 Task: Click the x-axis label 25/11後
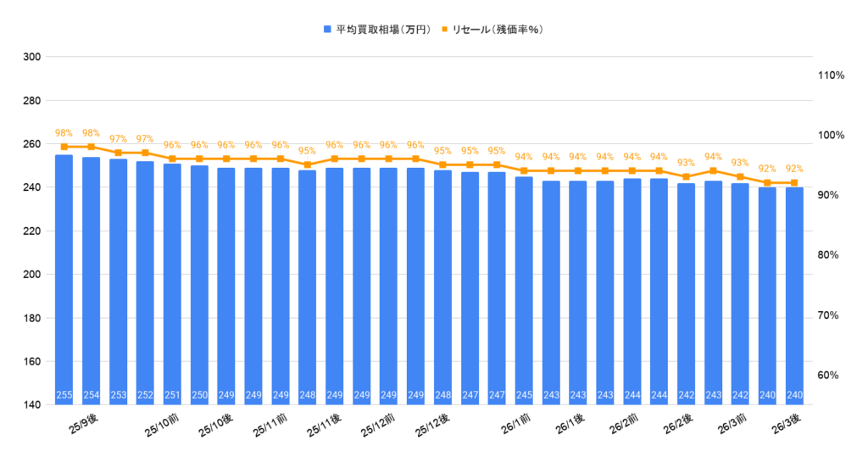(325, 426)
